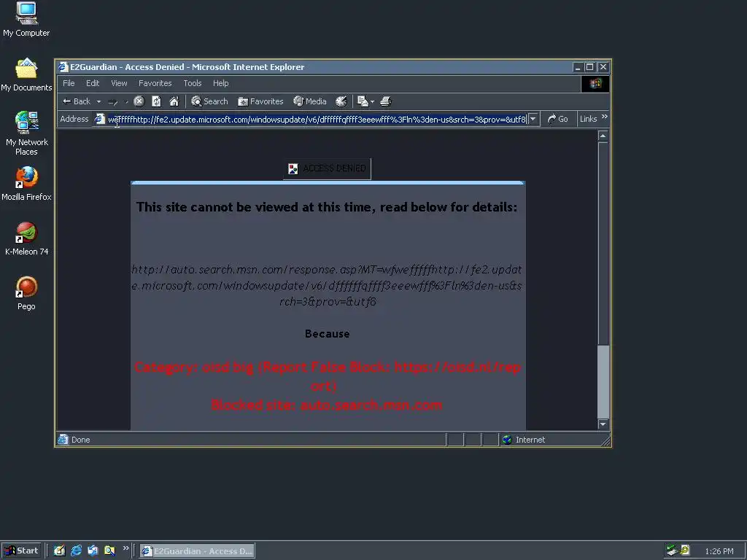Launch K-Meleon 74 desktop shortcut
The image size is (747, 560).
point(26,238)
